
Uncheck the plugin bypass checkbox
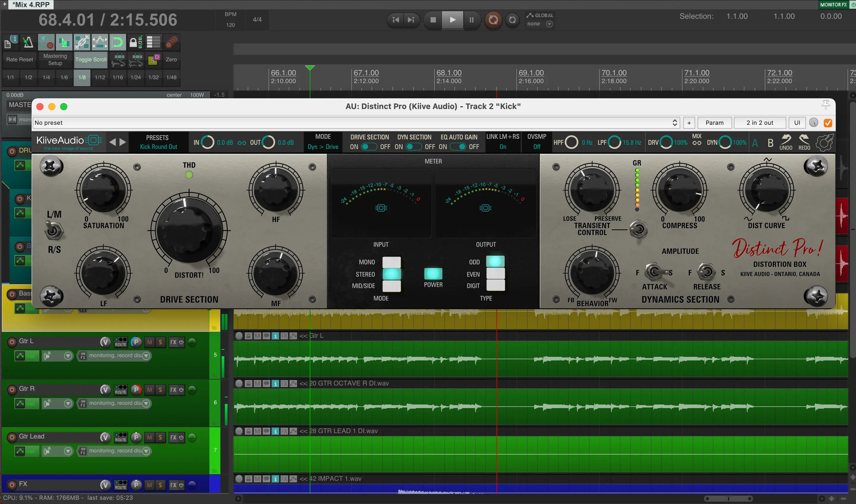point(828,123)
